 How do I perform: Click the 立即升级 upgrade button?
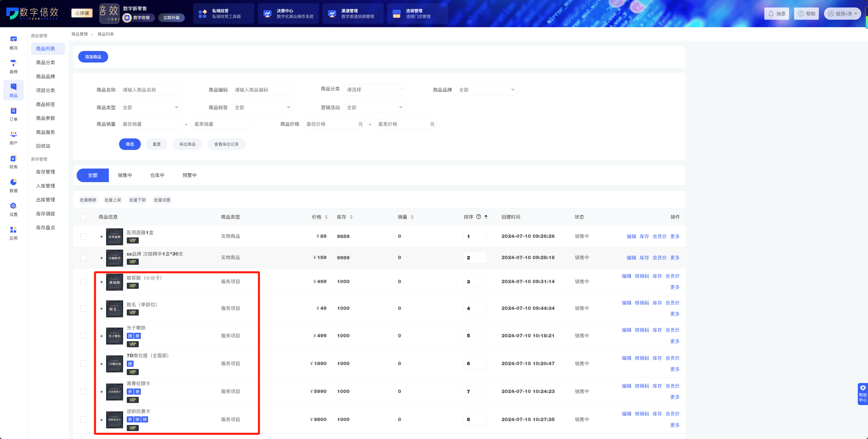tap(171, 17)
